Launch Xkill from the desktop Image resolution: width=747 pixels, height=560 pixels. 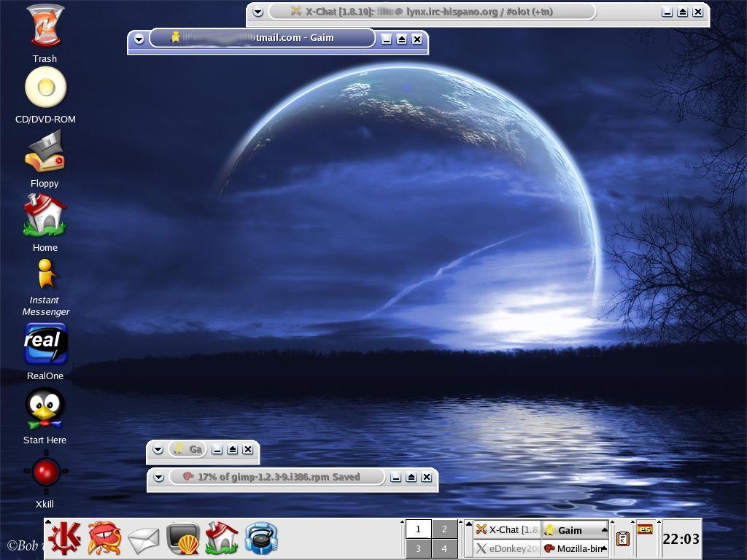click(x=45, y=472)
